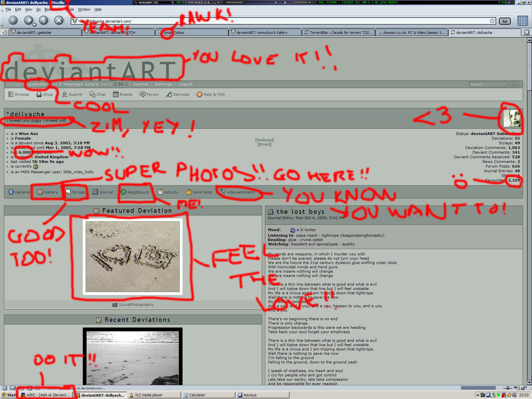Viewport: 532px width, 399px height.
Task: Open the View menu
Action: (x=29, y=9)
